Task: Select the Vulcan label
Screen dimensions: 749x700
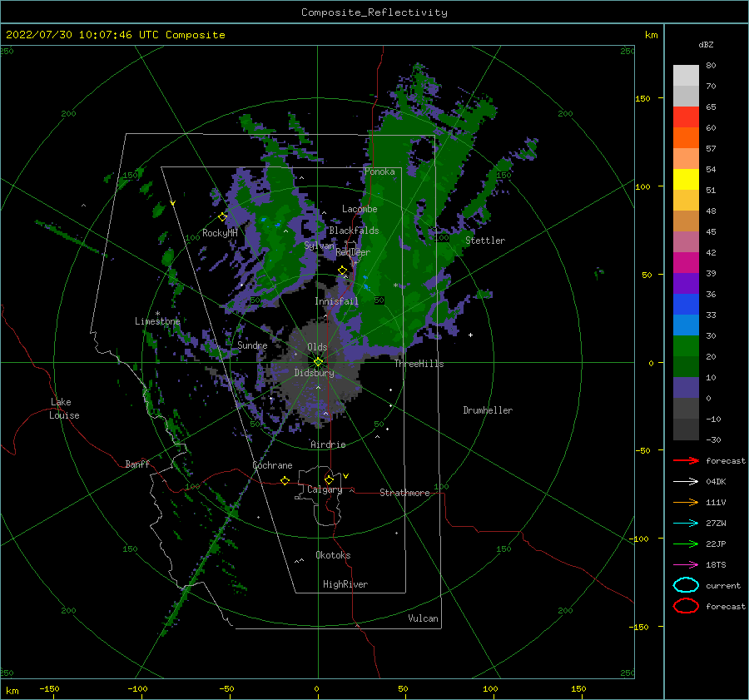Action: (x=423, y=618)
